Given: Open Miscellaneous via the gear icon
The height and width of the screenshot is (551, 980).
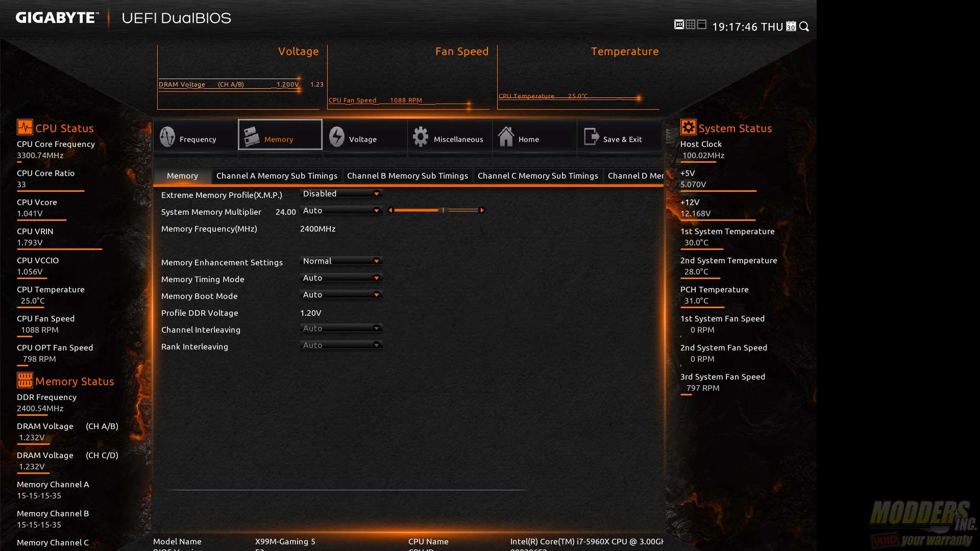Looking at the screenshot, I should pos(421,137).
